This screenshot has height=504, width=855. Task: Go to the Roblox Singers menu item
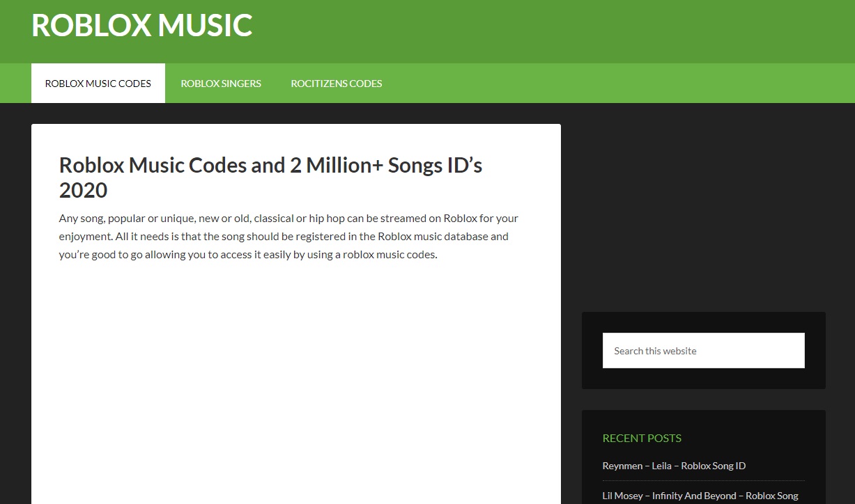click(221, 84)
